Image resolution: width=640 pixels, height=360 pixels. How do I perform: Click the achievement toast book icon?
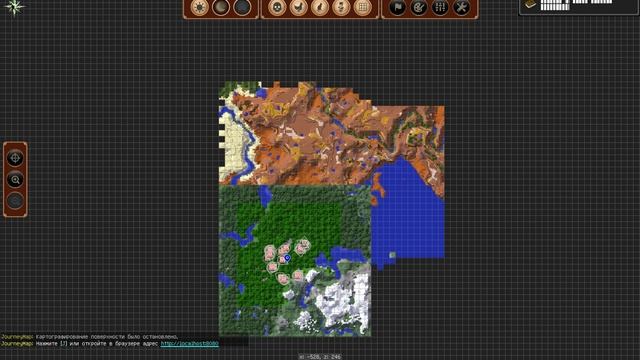pos(531,4)
